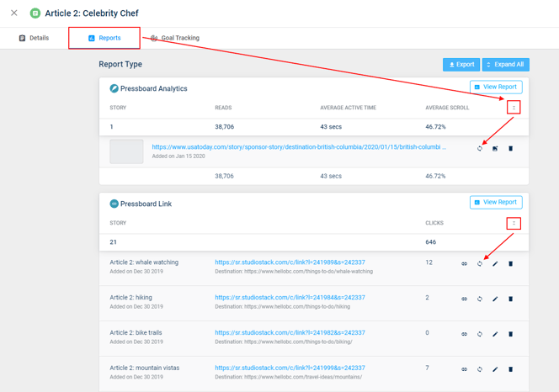The height and width of the screenshot is (392, 559).
Task: View Report for Pressboard Analytics
Action: [x=496, y=87]
